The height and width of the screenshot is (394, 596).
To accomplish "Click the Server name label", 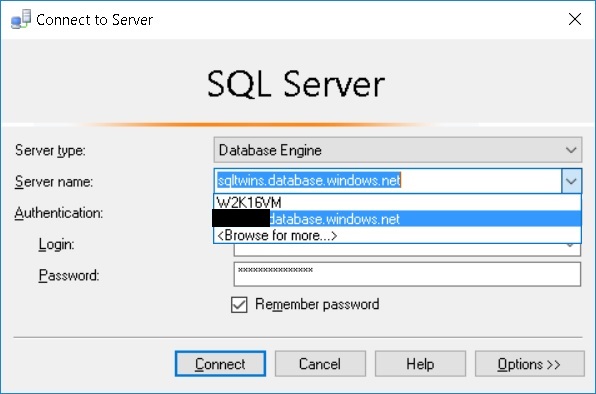I will (x=54, y=182).
